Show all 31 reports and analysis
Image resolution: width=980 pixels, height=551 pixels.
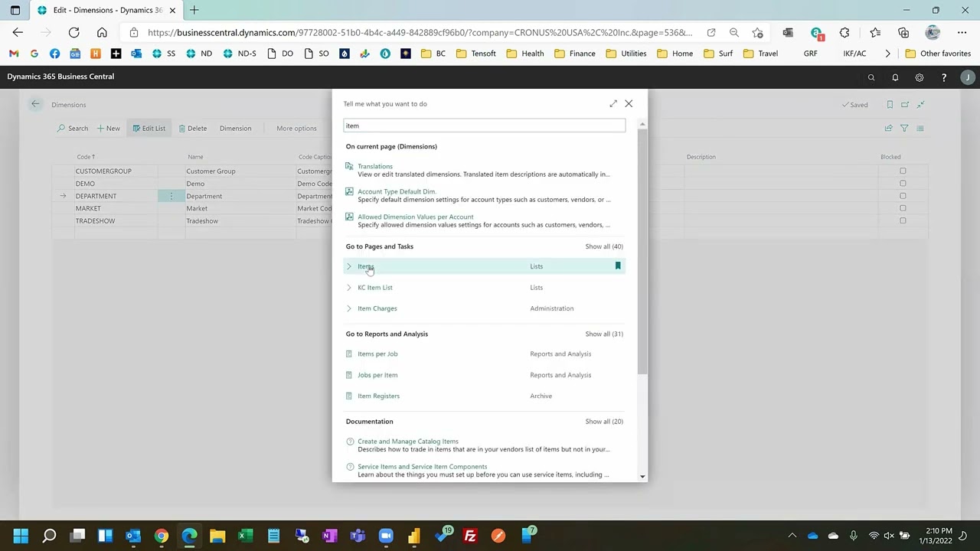click(604, 334)
